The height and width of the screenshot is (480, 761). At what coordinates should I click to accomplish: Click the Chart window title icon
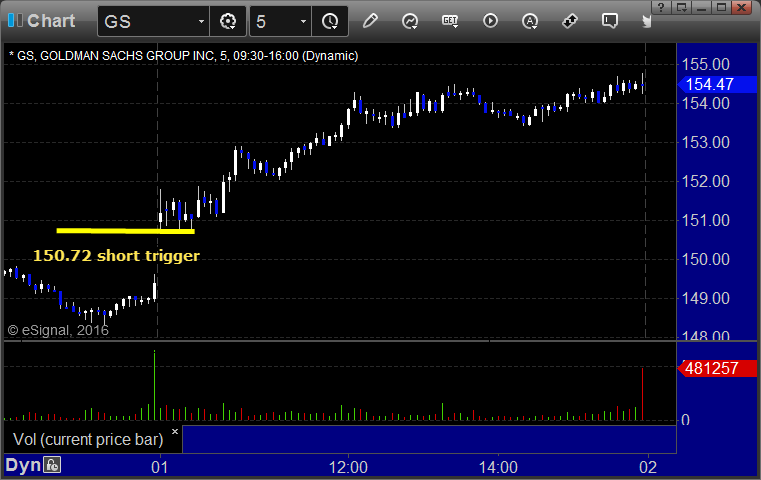pos(15,20)
